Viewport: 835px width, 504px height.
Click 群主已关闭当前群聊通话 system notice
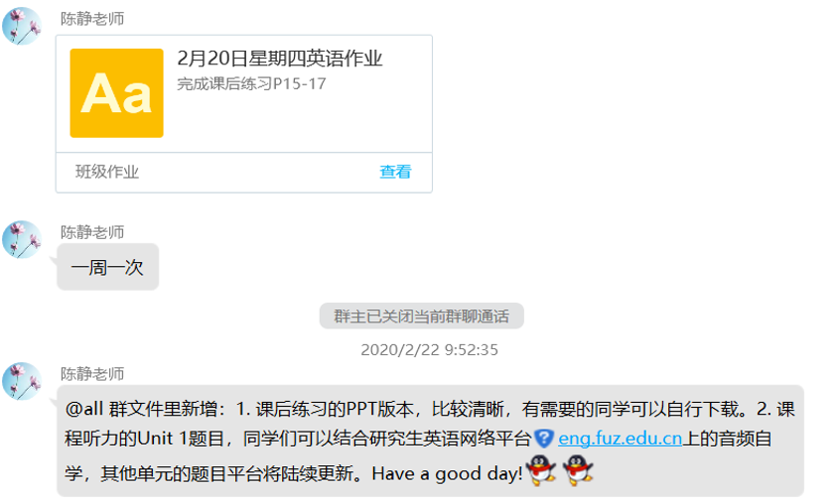(421, 316)
